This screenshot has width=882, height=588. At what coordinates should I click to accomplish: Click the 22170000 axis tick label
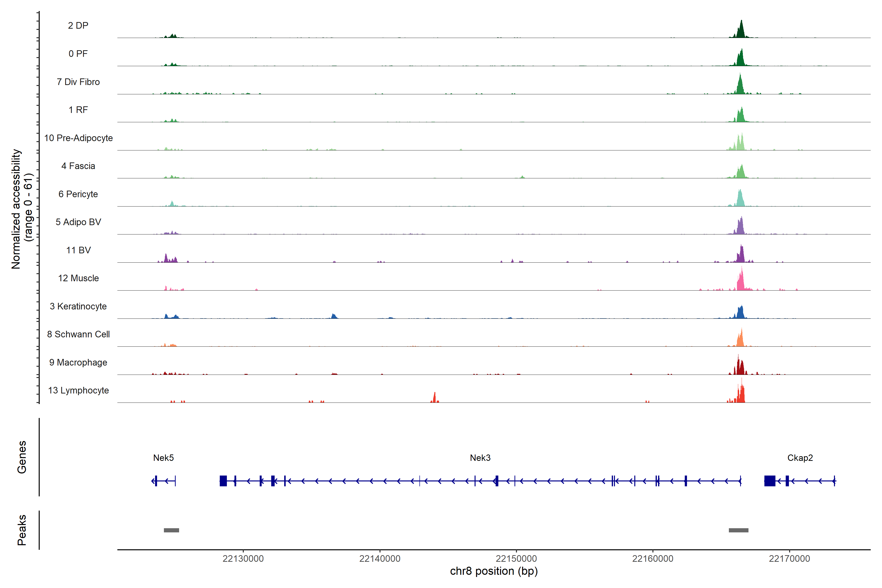tap(789, 559)
